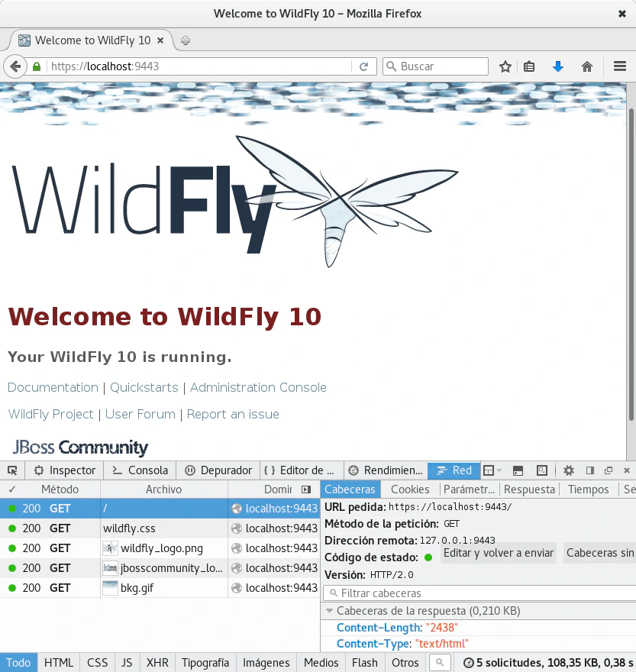Viewport: 636px width, 672px height.
Task: Click the bookmark star icon
Action: (x=505, y=66)
